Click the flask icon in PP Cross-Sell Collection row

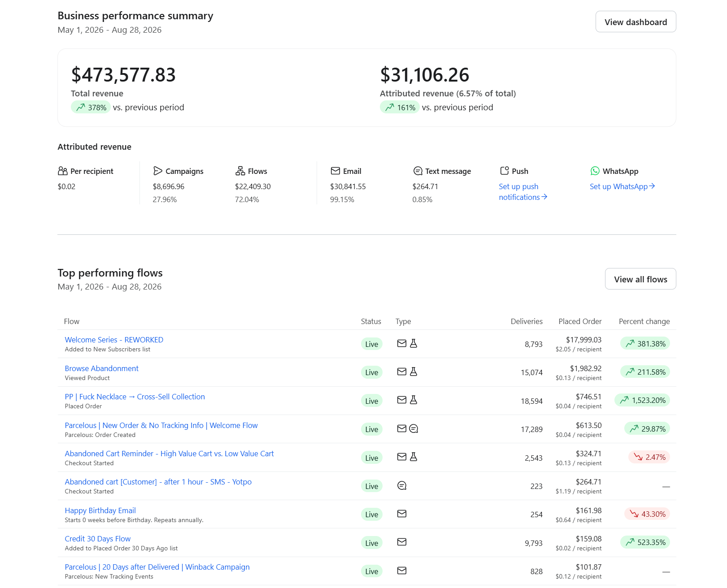click(x=414, y=400)
